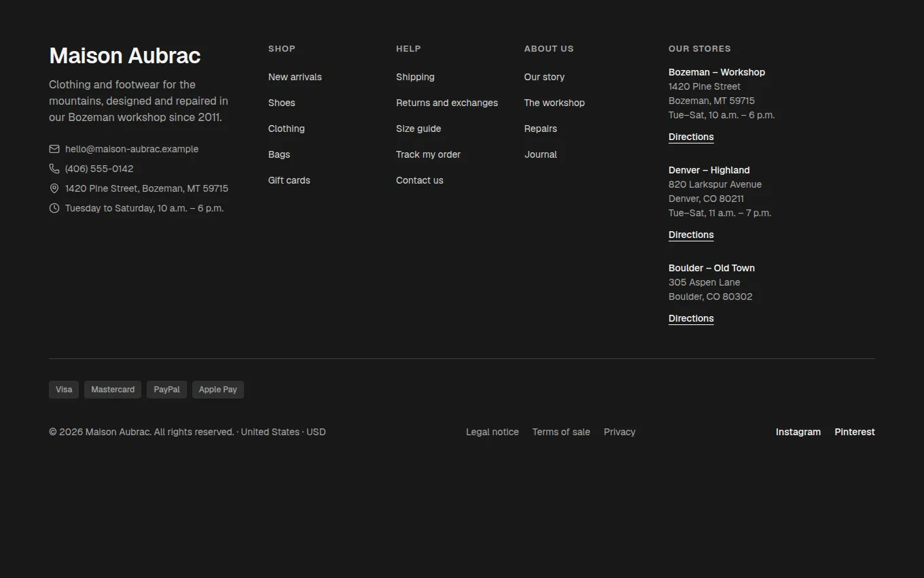The image size is (924, 578).
Task: Open the Bags category
Action: click(279, 154)
